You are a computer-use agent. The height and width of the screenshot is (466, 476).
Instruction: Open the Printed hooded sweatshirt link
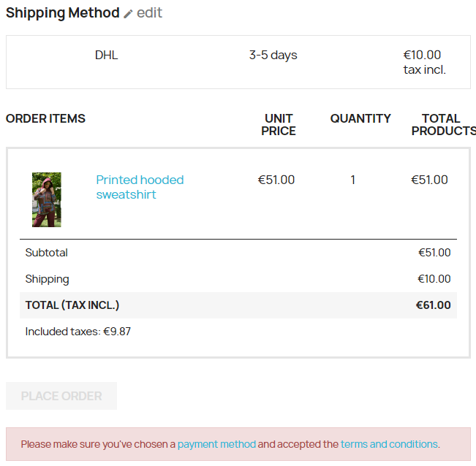(x=140, y=187)
